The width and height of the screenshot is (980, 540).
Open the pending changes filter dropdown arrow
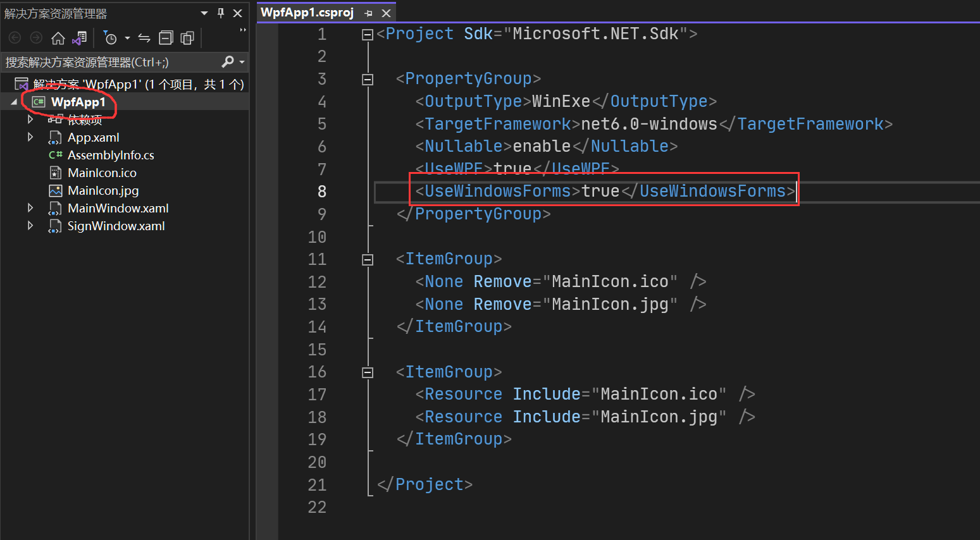pyautogui.click(x=127, y=39)
